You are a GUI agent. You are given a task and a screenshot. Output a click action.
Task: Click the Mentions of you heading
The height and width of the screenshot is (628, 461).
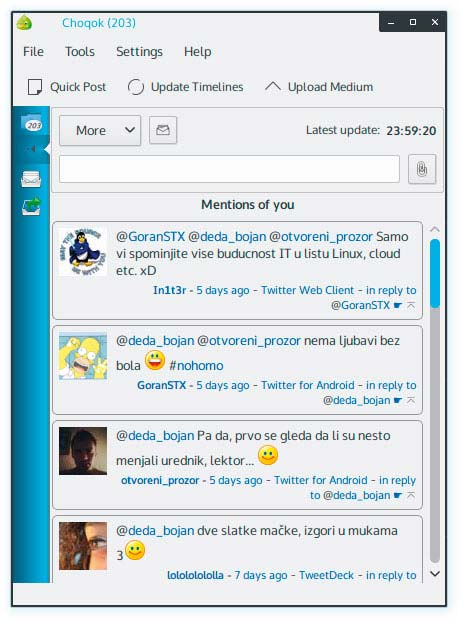click(x=248, y=205)
